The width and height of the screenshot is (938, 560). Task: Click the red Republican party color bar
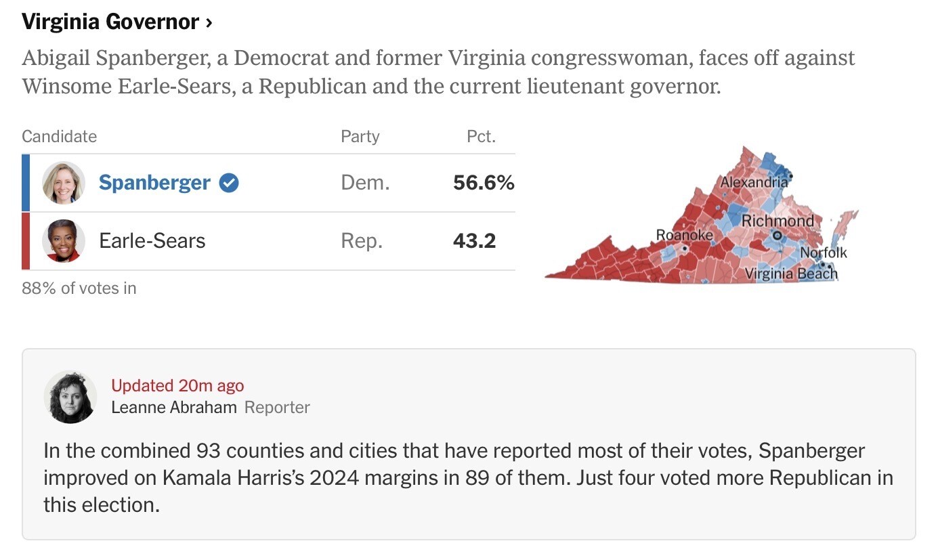click(x=26, y=241)
